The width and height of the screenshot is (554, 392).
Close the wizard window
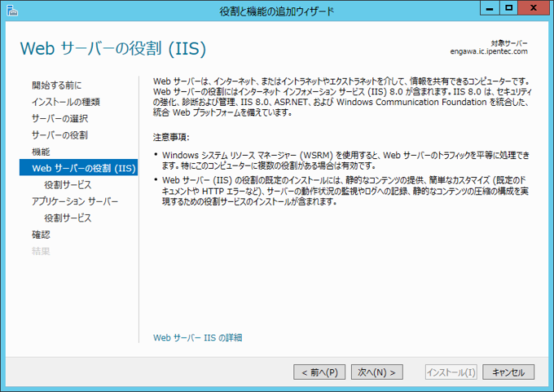click(x=533, y=8)
